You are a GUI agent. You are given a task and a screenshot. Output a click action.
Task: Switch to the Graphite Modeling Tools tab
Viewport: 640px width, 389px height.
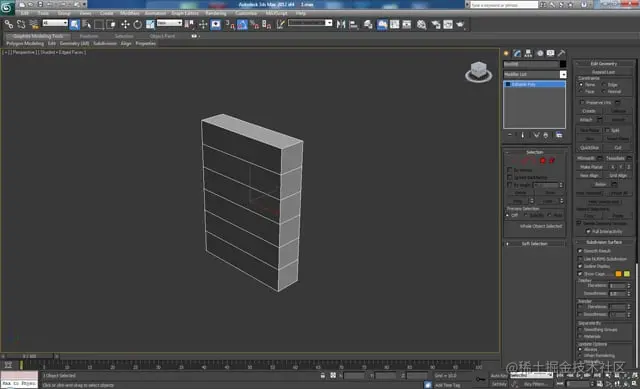(38, 36)
